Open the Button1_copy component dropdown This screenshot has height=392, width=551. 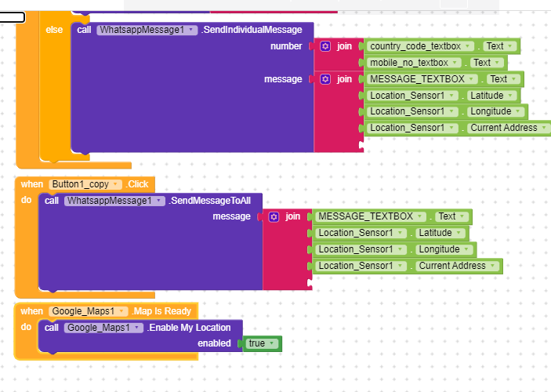pos(85,184)
